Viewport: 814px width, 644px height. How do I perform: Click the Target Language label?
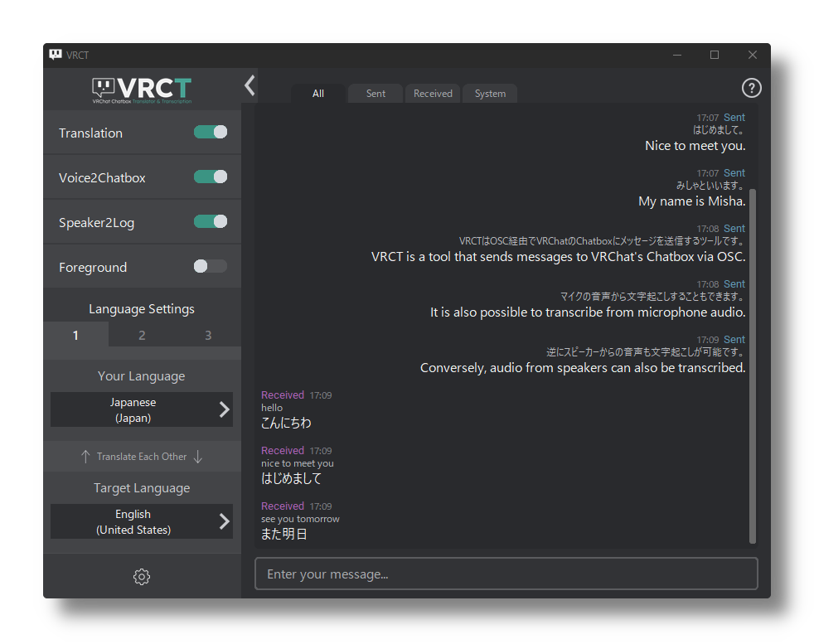point(142,488)
